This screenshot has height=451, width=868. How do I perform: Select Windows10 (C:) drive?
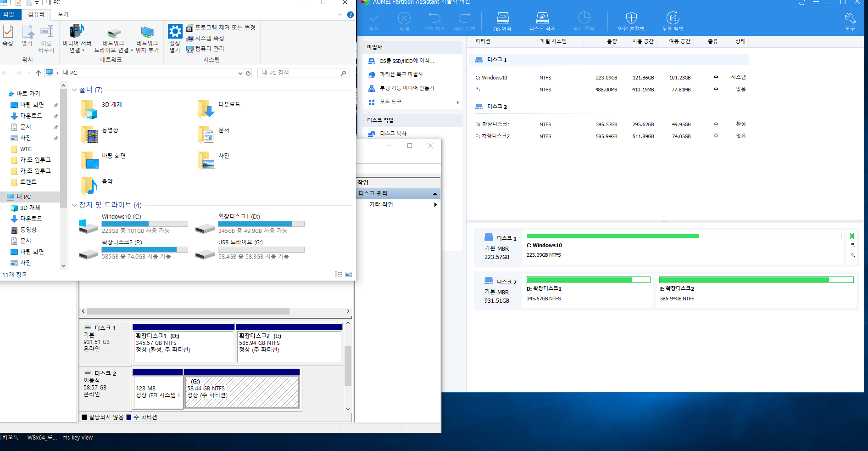click(134, 224)
